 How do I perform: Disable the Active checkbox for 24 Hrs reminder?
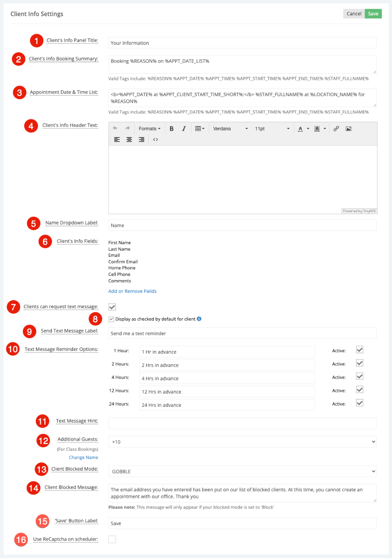[x=359, y=403]
